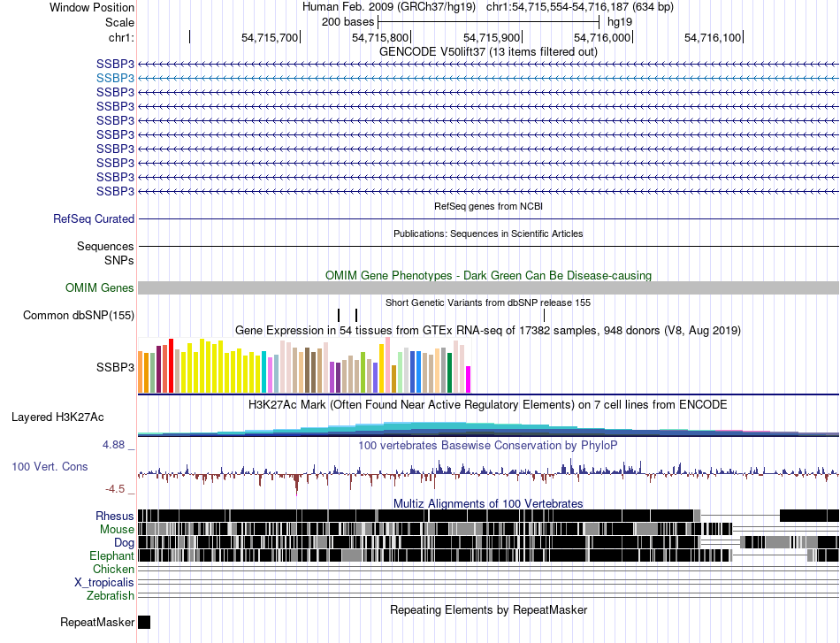
Task: Click the RepeatMasker track label
Action: coord(97,622)
